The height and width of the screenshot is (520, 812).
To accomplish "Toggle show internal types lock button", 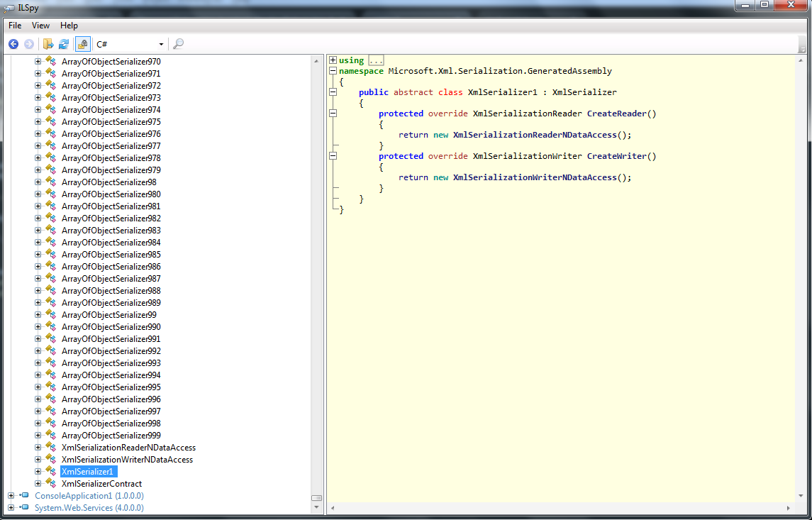I will (82, 44).
